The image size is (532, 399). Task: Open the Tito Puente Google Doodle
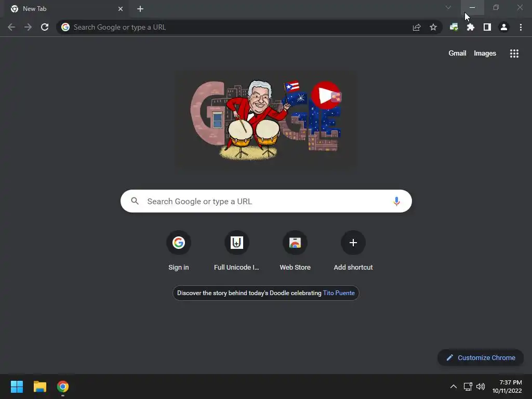(265, 119)
